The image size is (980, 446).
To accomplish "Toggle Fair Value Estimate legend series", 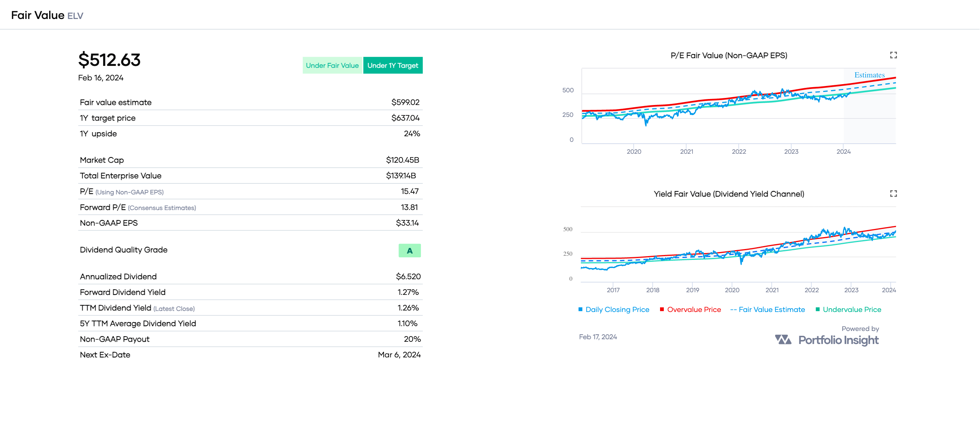I will [768, 309].
